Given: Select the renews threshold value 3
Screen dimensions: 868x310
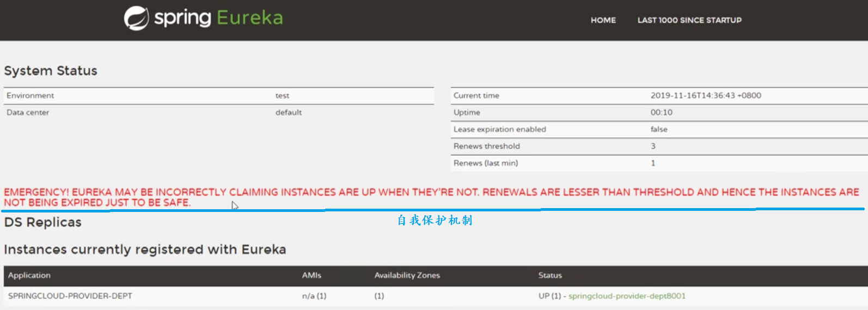Looking at the screenshot, I should (653, 146).
